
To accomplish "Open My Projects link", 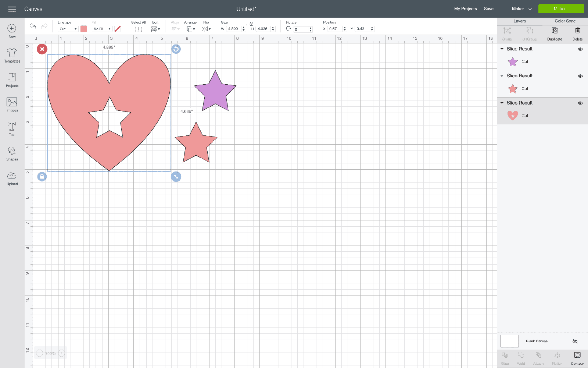I will 465,9.
